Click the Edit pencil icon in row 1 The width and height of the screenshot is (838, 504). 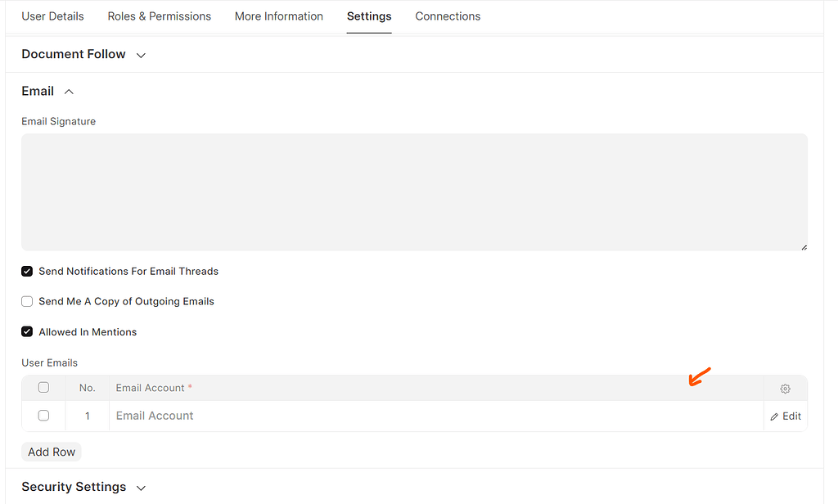[773, 416]
